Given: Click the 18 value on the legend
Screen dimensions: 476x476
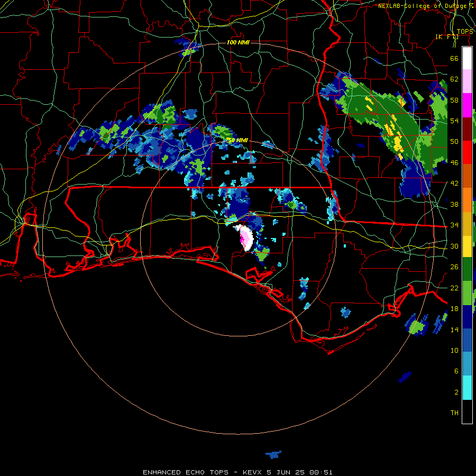Looking at the screenshot, I should coord(454,309).
